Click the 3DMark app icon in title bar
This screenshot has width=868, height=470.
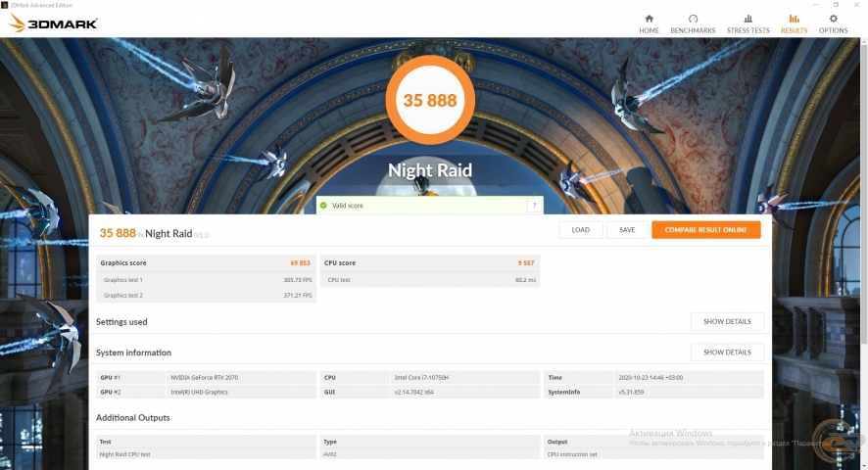[5, 5]
